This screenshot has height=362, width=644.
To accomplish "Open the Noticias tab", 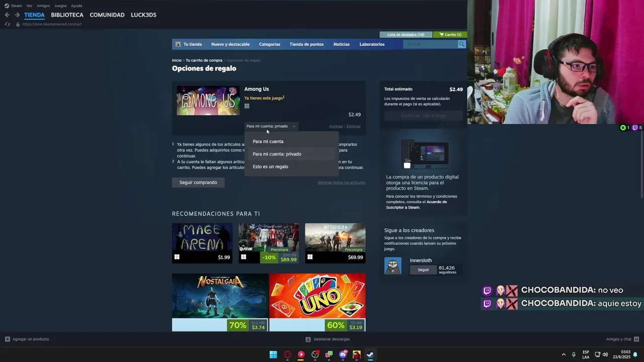I will pyautogui.click(x=342, y=44).
